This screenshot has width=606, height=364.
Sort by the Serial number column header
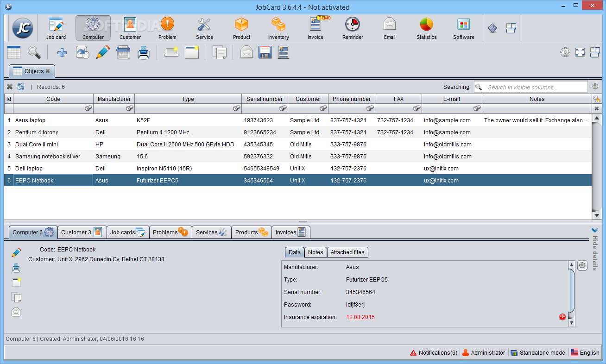[265, 99]
